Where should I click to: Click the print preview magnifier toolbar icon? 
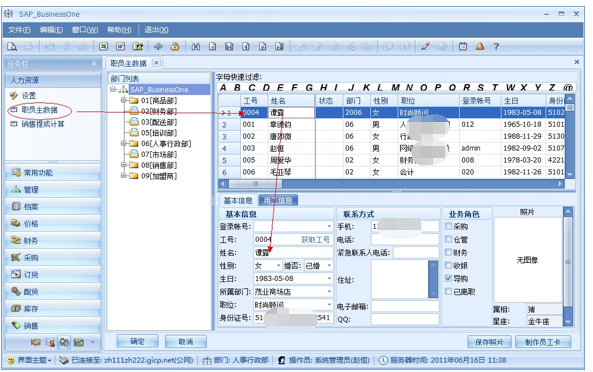coord(12,46)
